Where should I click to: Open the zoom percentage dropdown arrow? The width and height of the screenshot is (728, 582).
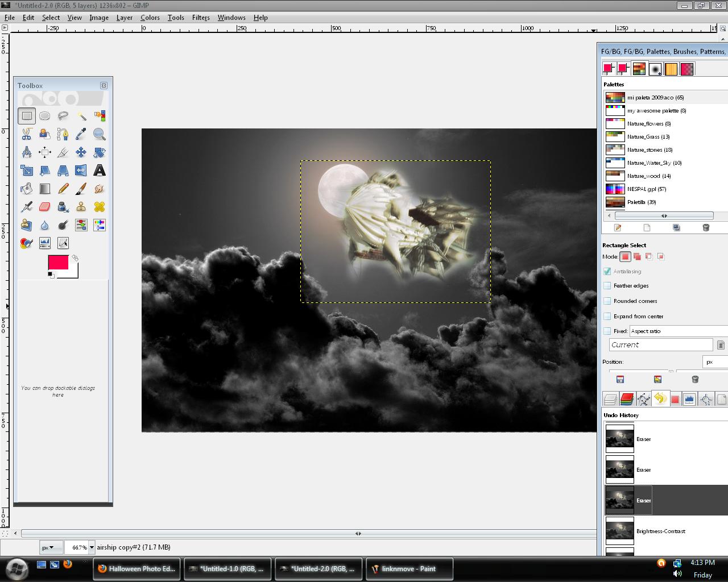[92, 547]
